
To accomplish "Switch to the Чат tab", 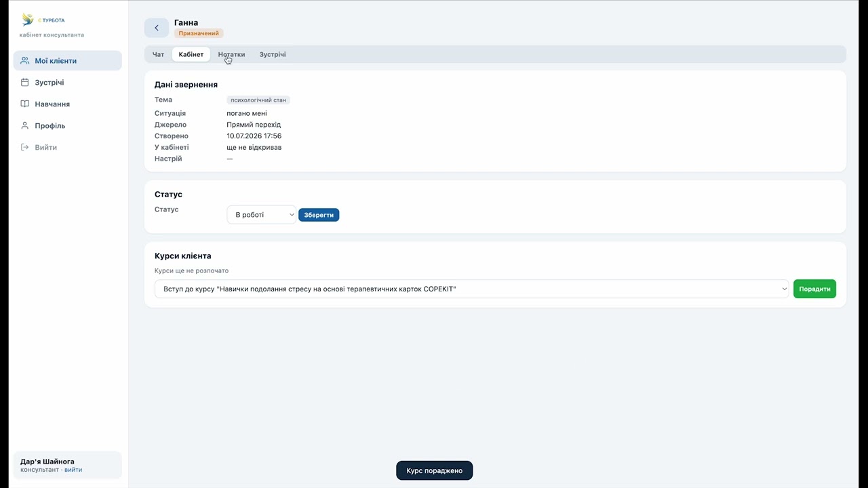I will click(x=158, y=54).
